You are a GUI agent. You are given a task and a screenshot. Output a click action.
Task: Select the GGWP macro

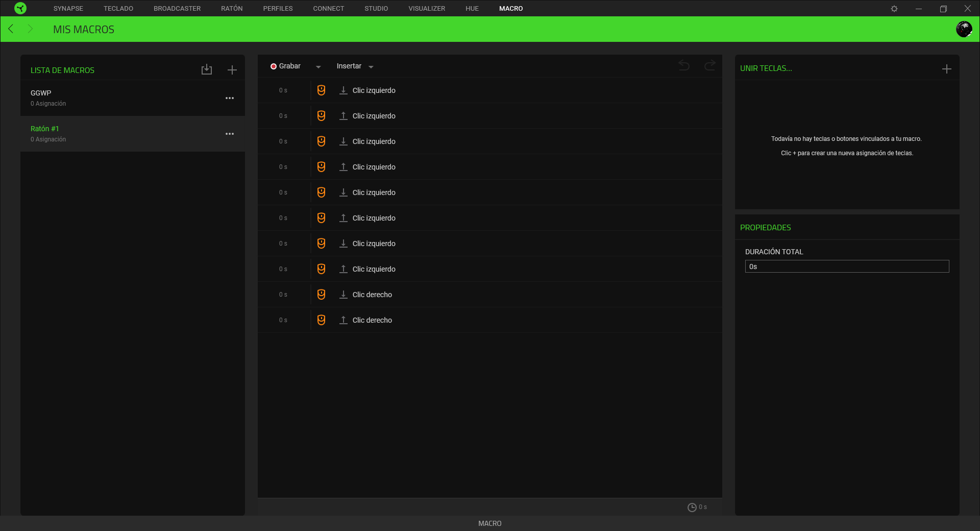(133, 98)
